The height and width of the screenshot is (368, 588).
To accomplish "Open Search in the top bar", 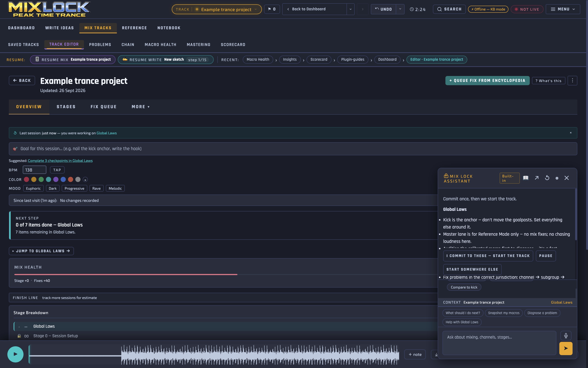I will (x=449, y=9).
